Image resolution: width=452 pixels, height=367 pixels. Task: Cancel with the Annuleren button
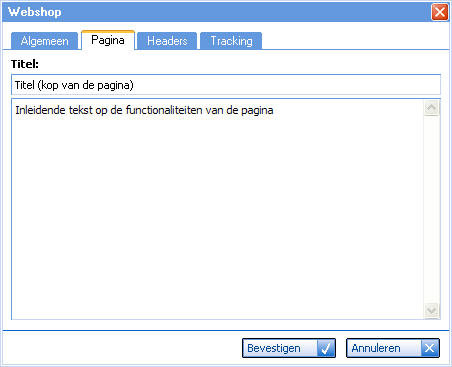393,348
